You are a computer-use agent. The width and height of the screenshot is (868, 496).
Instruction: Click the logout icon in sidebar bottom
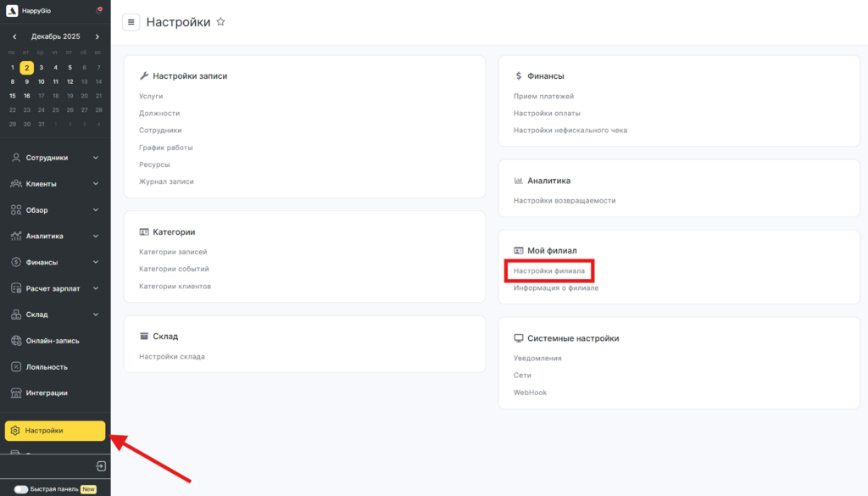[101, 466]
